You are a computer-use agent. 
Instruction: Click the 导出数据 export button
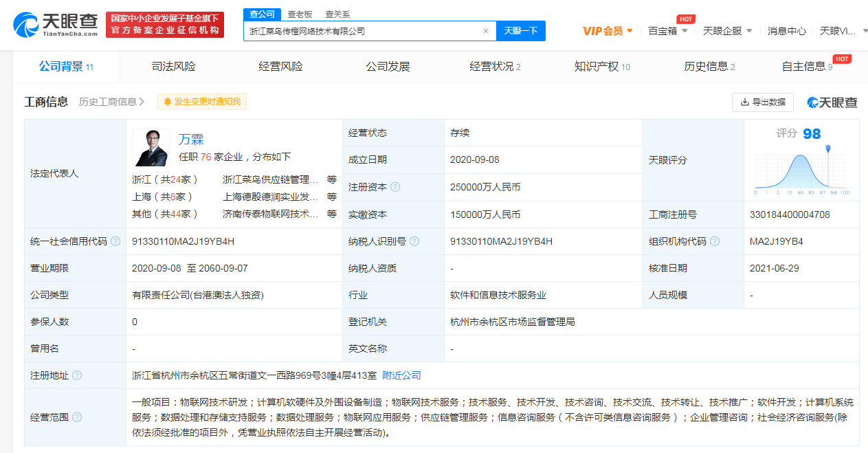763,102
